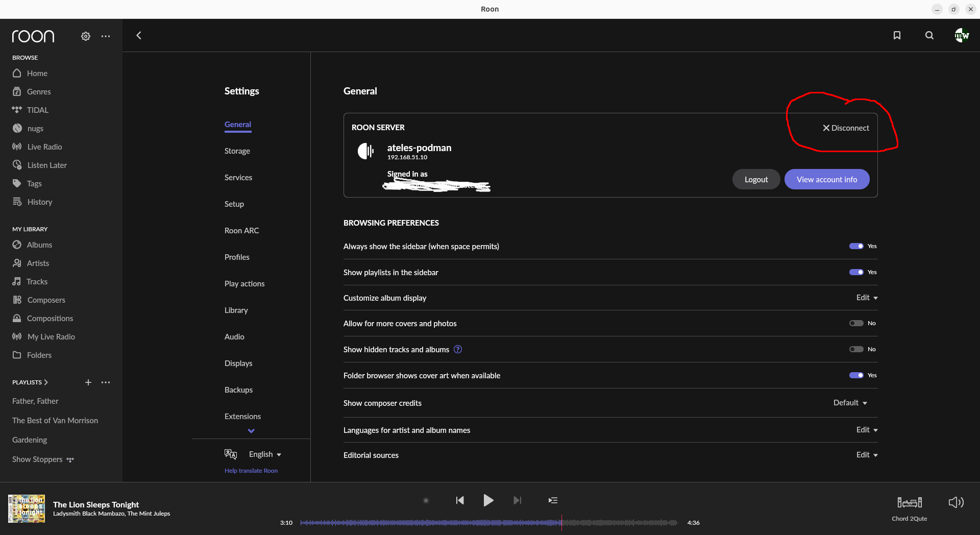Toggle Always show the sidebar switch
The image size is (980, 535).
[856, 246]
